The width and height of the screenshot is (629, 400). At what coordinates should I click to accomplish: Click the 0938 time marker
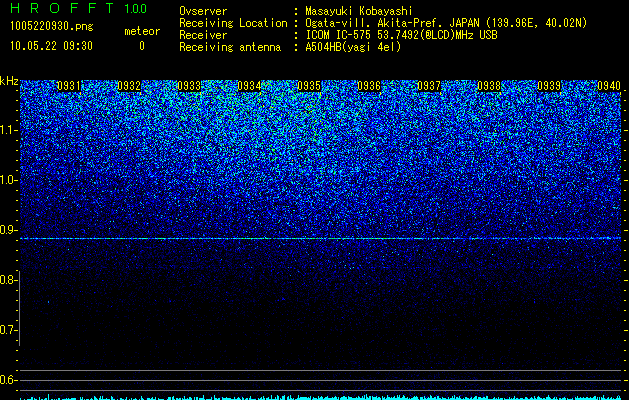(x=489, y=86)
